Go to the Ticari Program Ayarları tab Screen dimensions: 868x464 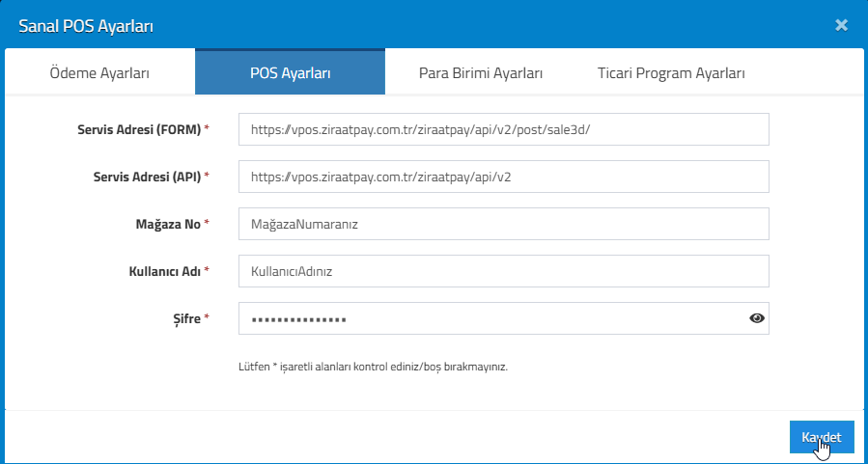point(671,73)
